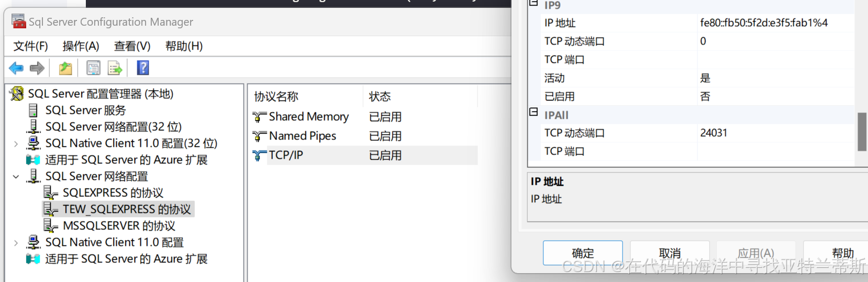Click the SQL Native Client 11.0 配置 icon
Viewport: 868px width, 282px height.
coord(34,242)
